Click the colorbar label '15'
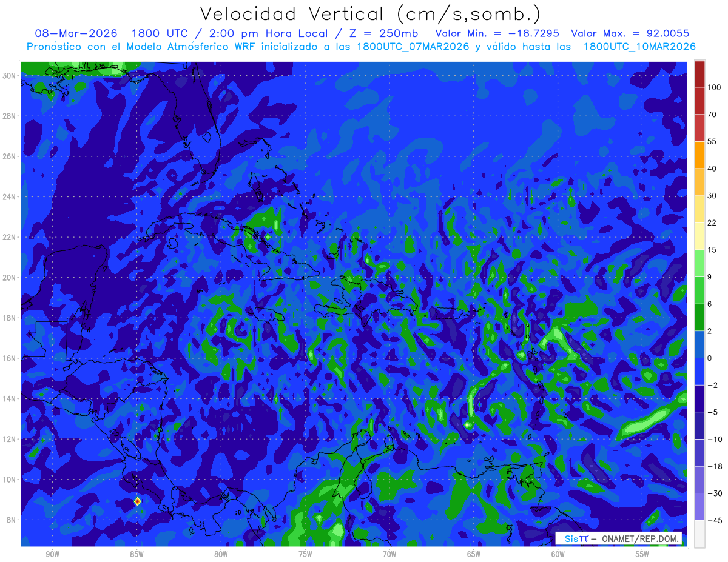Image resolution: width=728 pixels, height=562 pixels. (x=712, y=250)
